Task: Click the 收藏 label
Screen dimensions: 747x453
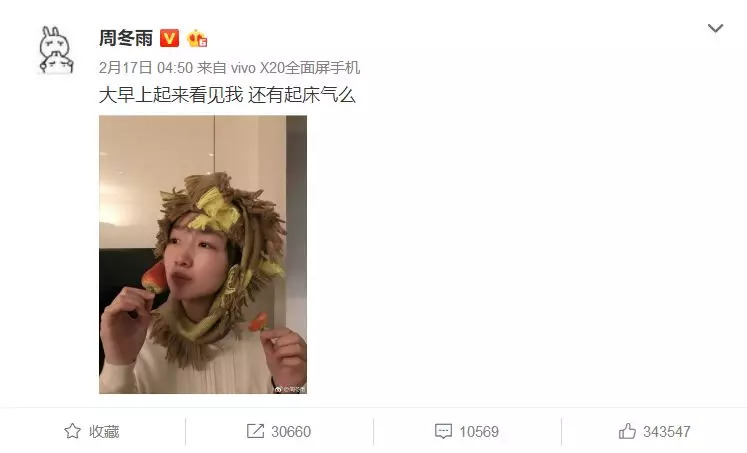Action: pyautogui.click(x=104, y=432)
